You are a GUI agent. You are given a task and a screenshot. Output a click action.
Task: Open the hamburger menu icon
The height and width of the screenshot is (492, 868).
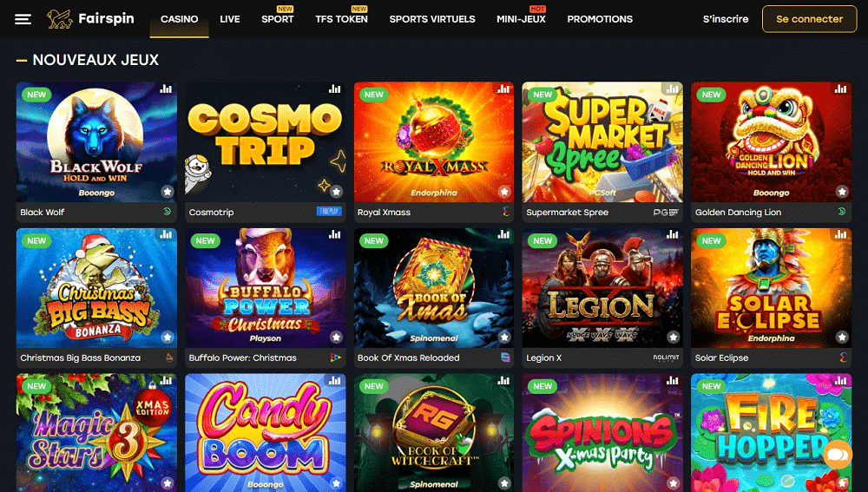(x=23, y=19)
